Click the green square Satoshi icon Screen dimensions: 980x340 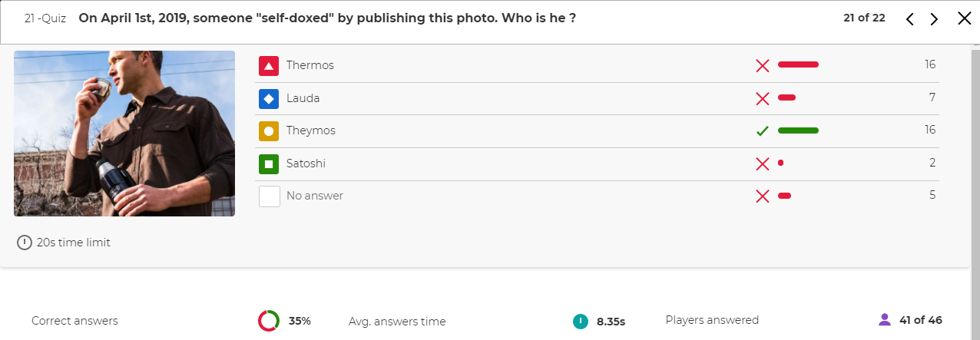[269, 163]
